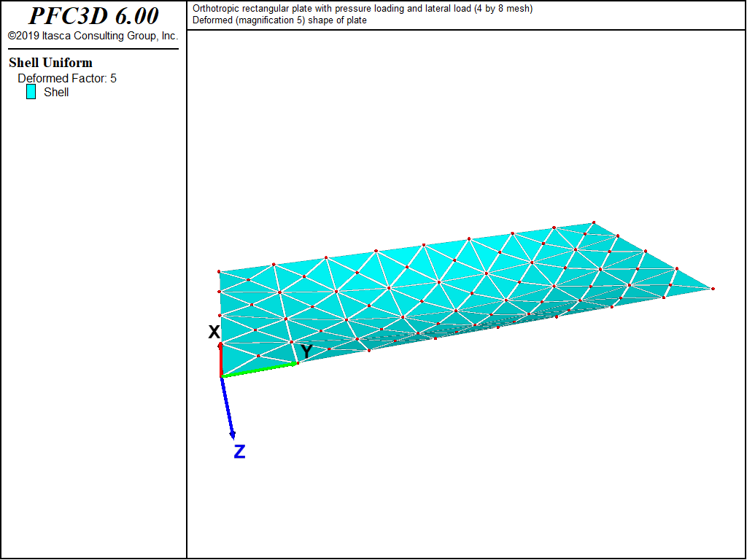Click the 'Z' axis label
The width and height of the screenshot is (747, 560).
pyautogui.click(x=239, y=451)
